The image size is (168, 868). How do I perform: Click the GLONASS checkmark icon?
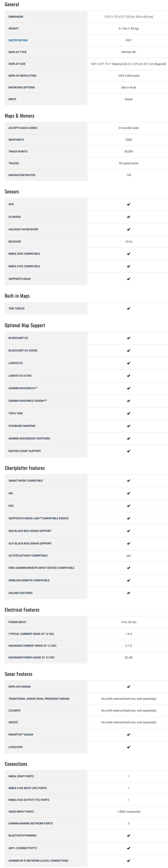tap(129, 217)
